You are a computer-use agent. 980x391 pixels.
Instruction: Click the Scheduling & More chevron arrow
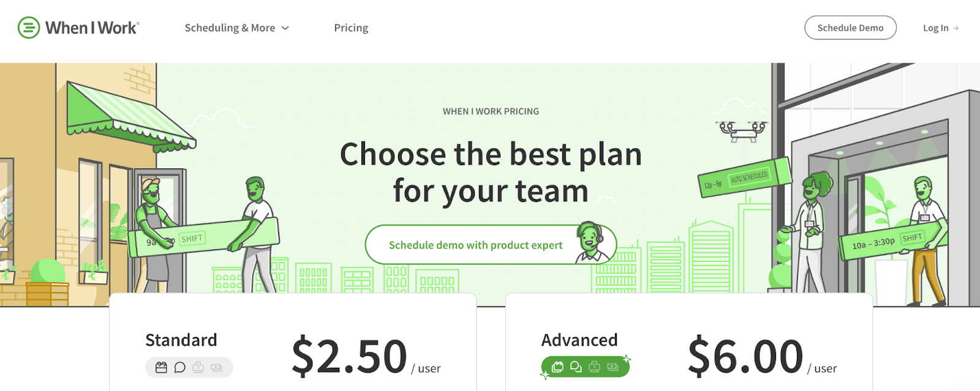285,28
